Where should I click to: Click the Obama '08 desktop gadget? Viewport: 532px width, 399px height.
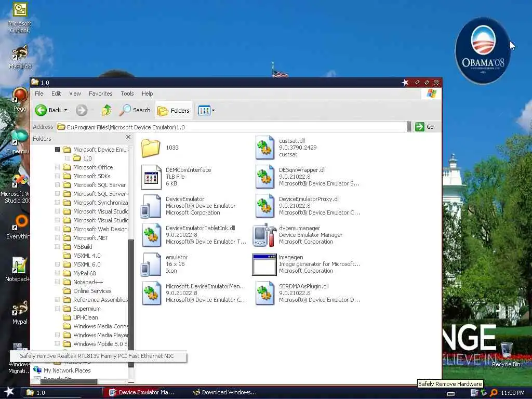point(483,50)
